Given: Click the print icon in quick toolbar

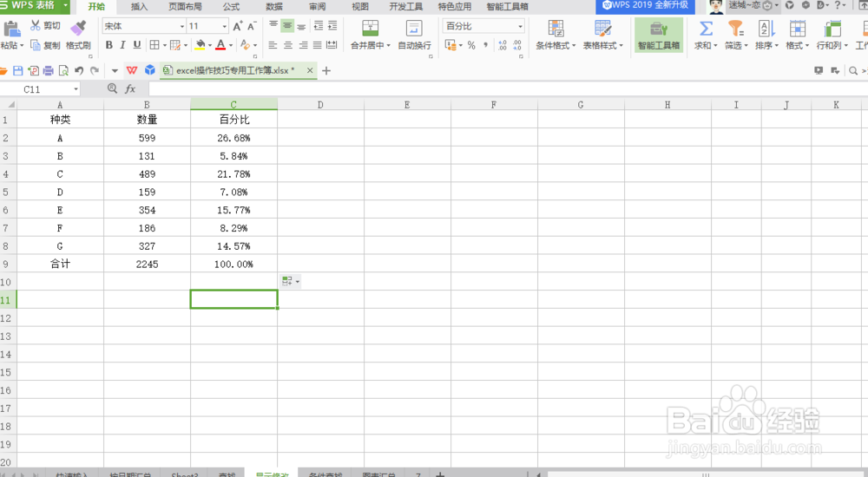Looking at the screenshot, I should pos(49,70).
